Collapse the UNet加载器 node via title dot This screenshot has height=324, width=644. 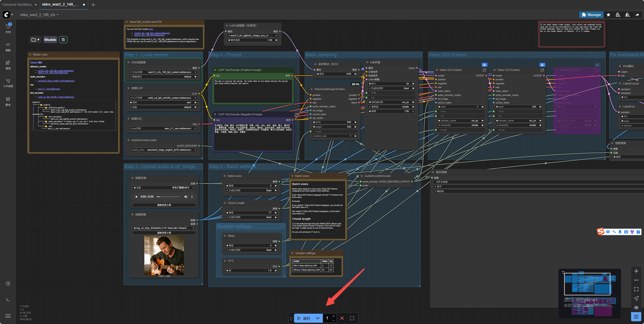coord(128,62)
